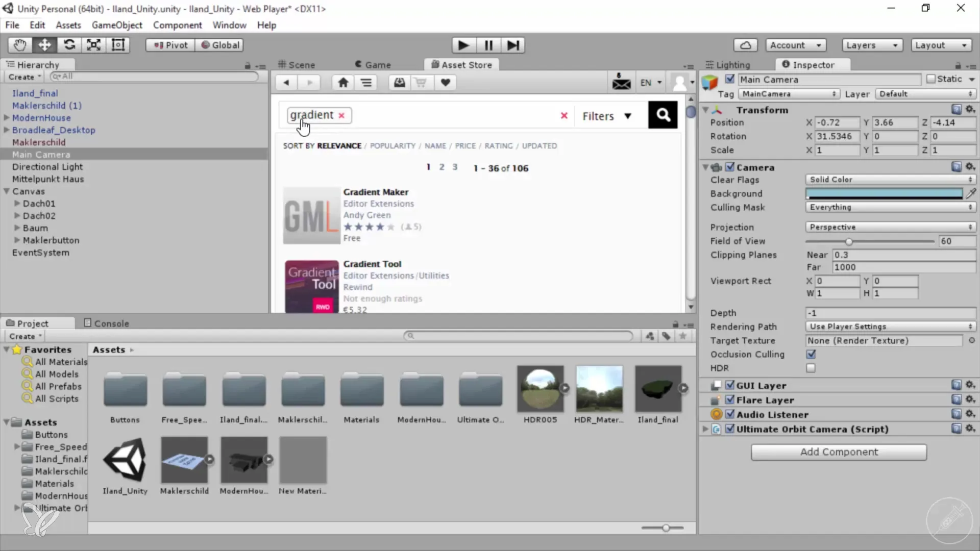
Task: Switch to the Lighting tab
Action: click(x=728, y=65)
